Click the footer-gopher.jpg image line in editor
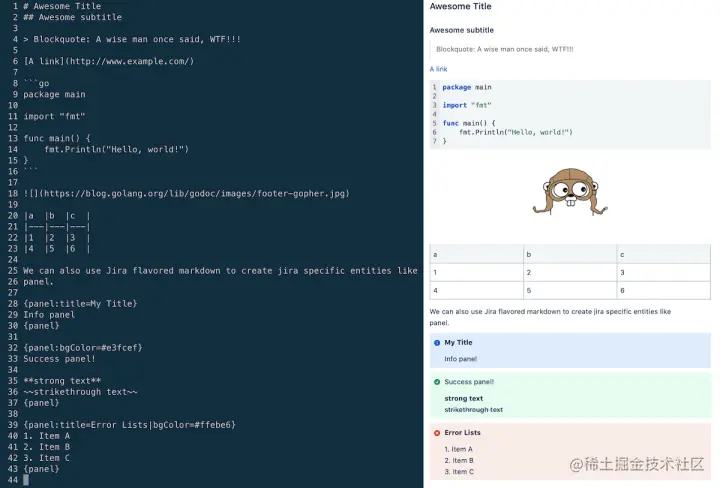720x488 pixels. (x=186, y=193)
